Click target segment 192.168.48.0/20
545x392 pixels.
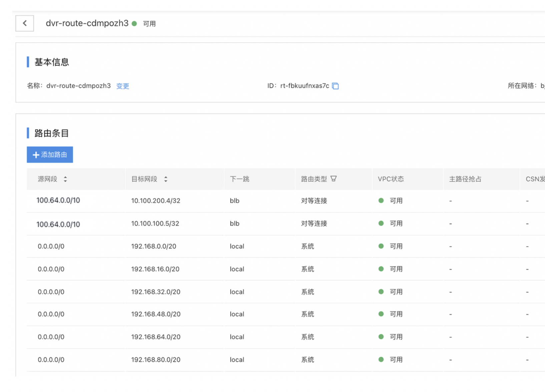(x=156, y=314)
